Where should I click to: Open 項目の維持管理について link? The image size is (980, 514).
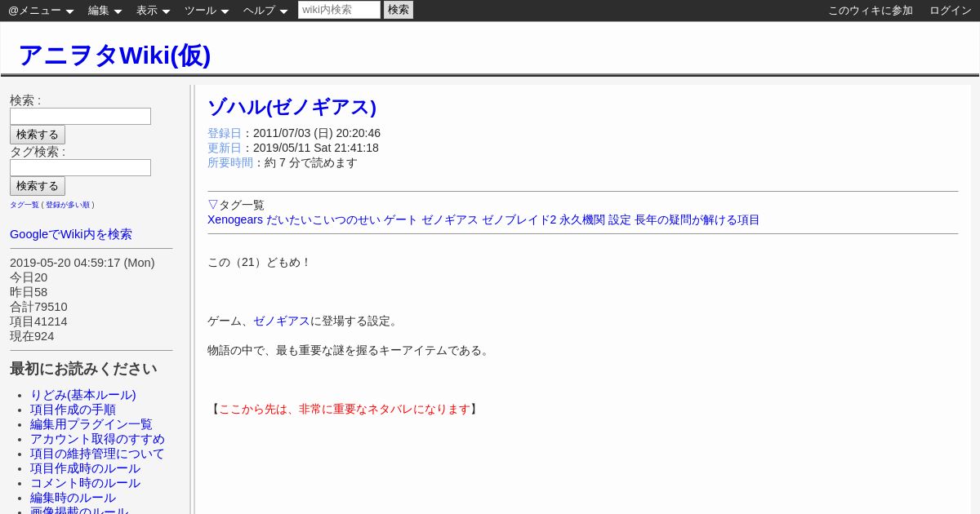(x=97, y=454)
